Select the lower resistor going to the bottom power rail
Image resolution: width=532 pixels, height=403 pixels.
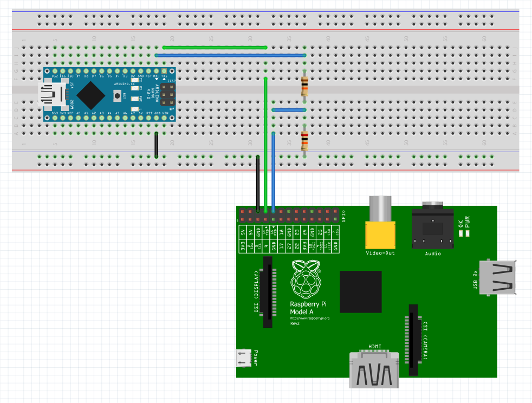(304, 141)
